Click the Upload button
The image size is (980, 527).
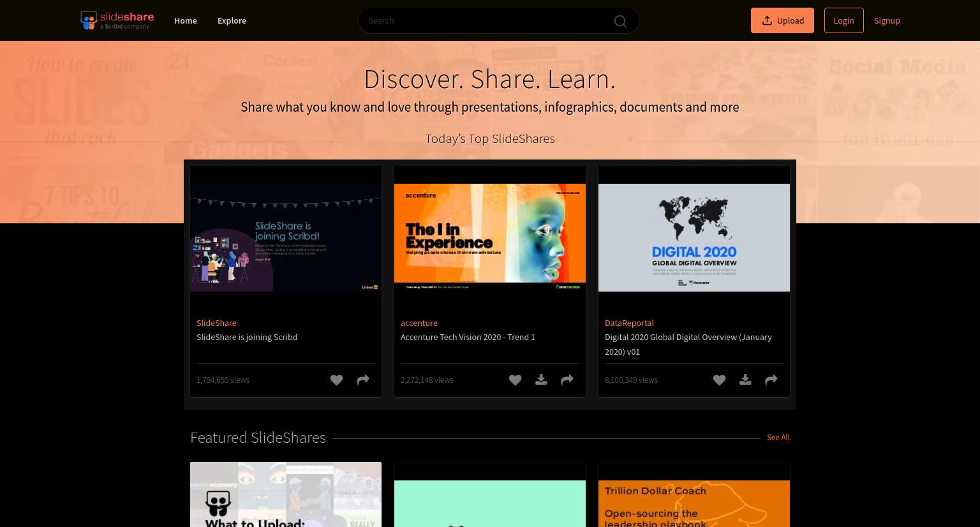tap(782, 20)
